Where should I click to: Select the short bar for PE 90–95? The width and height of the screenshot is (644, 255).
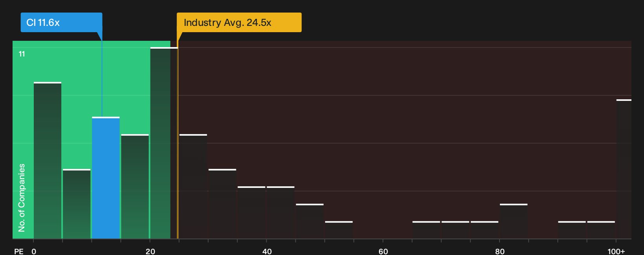(572, 230)
